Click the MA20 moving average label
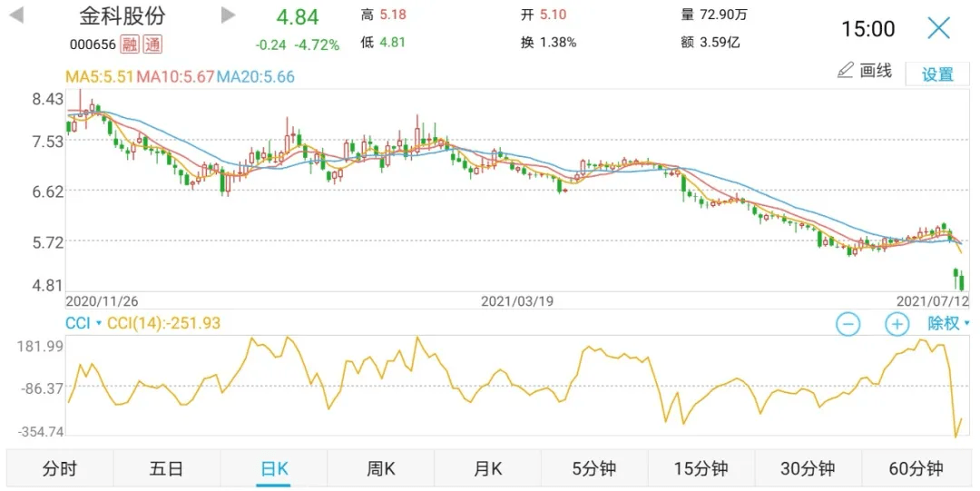 tap(255, 77)
